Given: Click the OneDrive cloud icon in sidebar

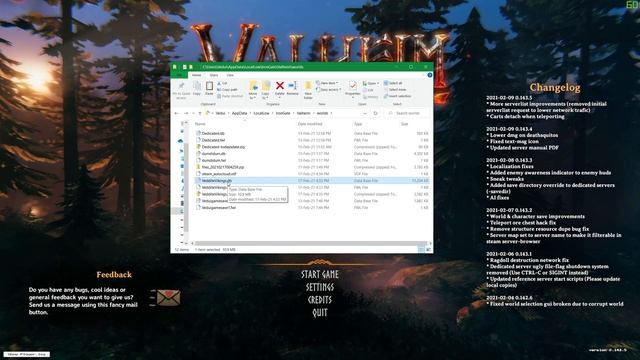Looking at the screenshot, I should tap(181, 141).
